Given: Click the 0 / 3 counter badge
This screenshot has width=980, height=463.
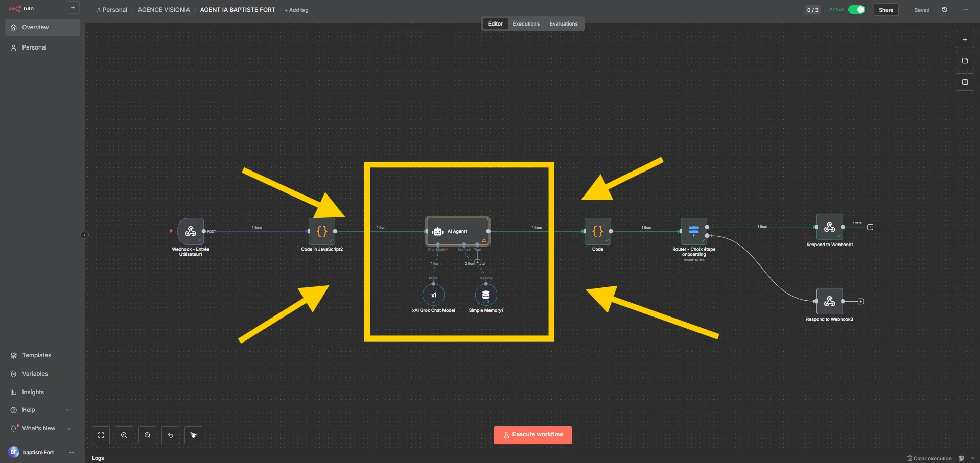Looking at the screenshot, I should 812,10.
